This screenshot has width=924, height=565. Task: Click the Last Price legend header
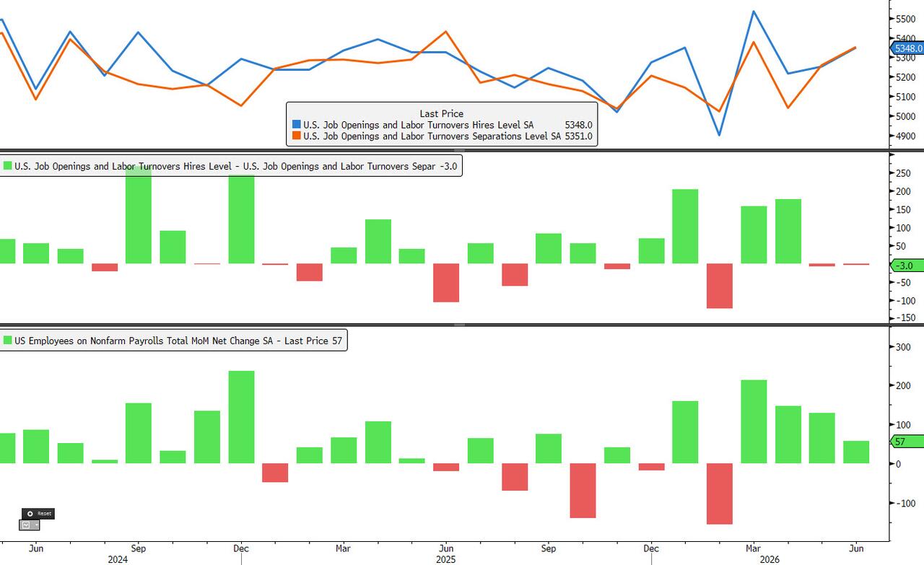click(442, 113)
